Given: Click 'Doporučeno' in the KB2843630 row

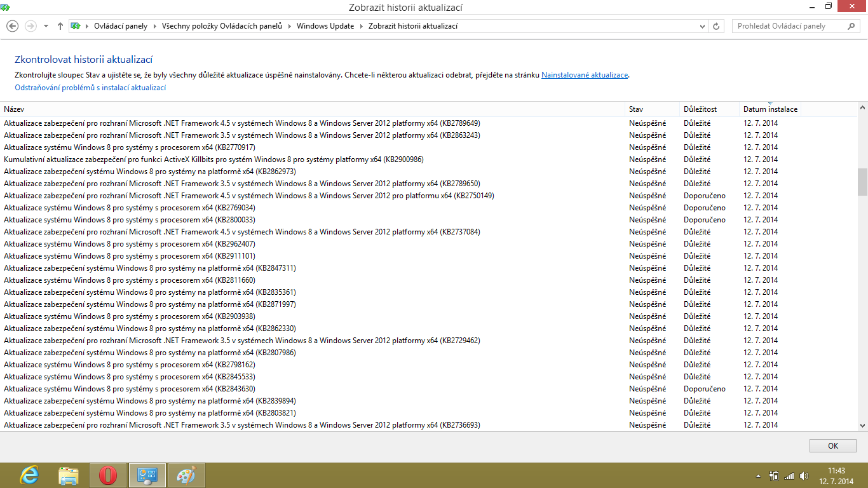Looking at the screenshot, I should coord(705,389).
